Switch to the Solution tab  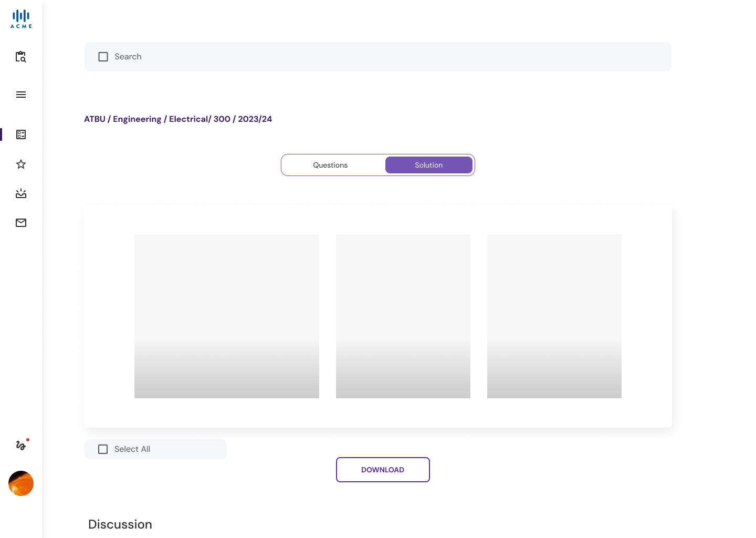tap(429, 165)
